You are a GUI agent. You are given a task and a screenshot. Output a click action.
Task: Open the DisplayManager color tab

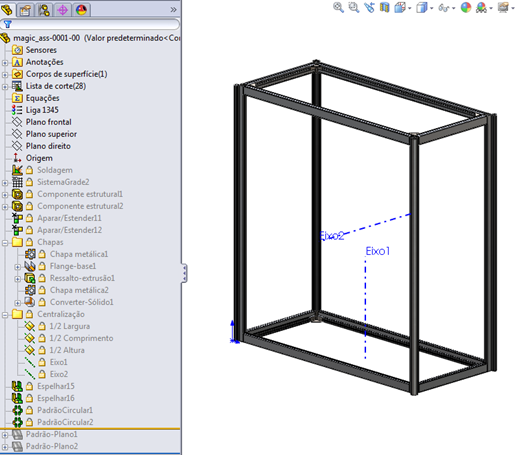coord(81,10)
